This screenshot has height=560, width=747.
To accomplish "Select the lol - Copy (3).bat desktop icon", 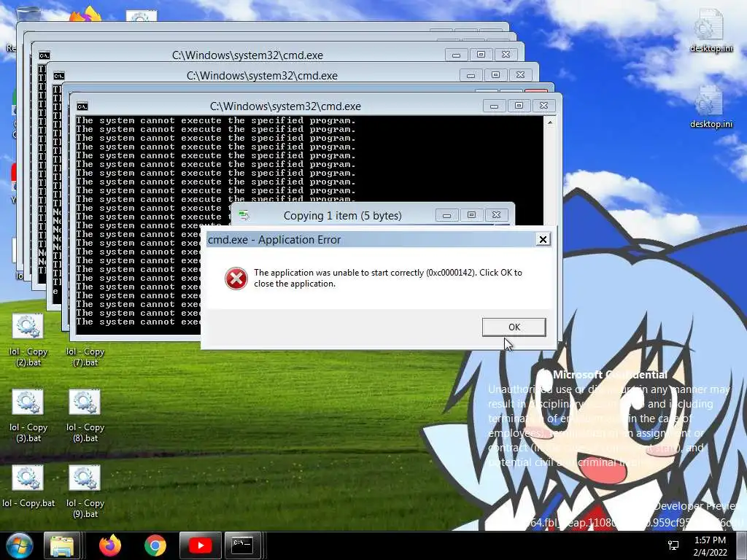I will pos(28,416).
